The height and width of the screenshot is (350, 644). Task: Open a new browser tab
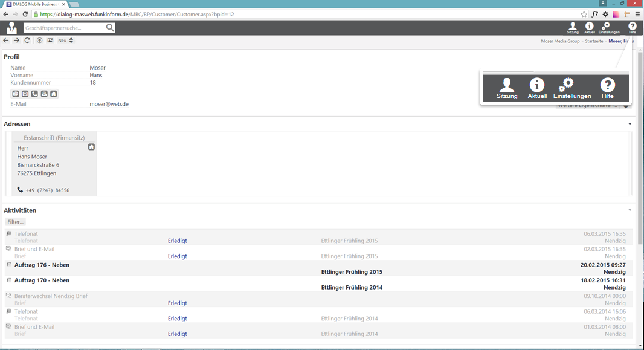[x=74, y=4]
